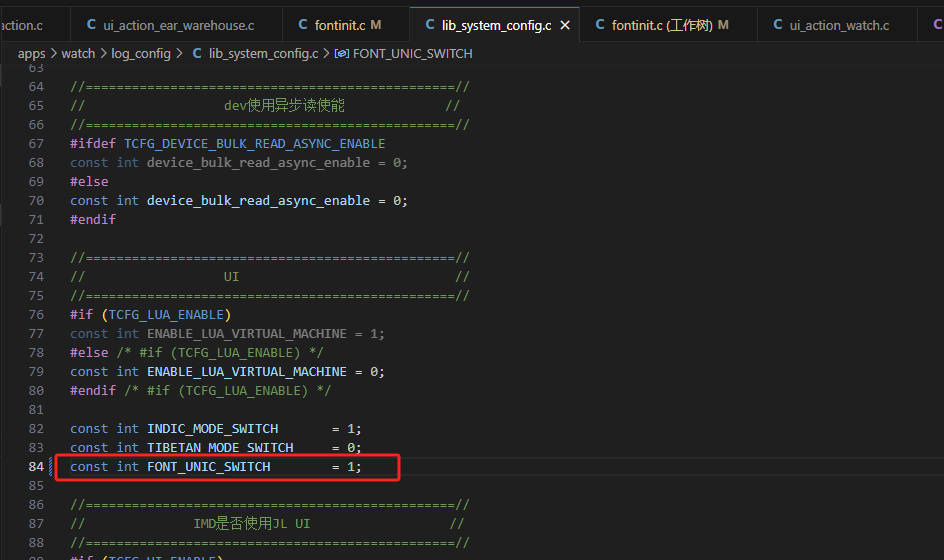
Task: Click the IMD是否使用JL UI comment text
Action: (252, 524)
